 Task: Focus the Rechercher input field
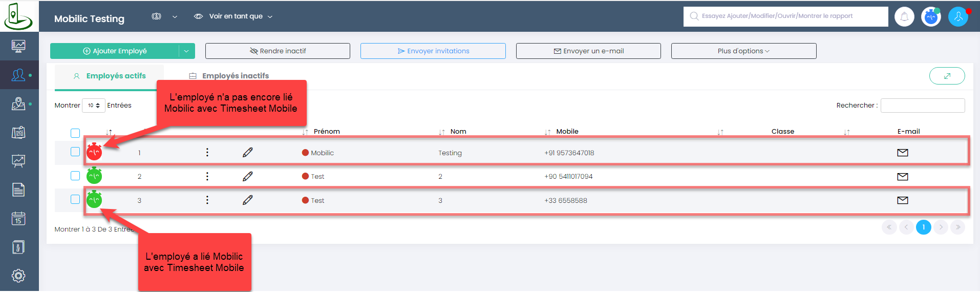[x=923, y=106]
